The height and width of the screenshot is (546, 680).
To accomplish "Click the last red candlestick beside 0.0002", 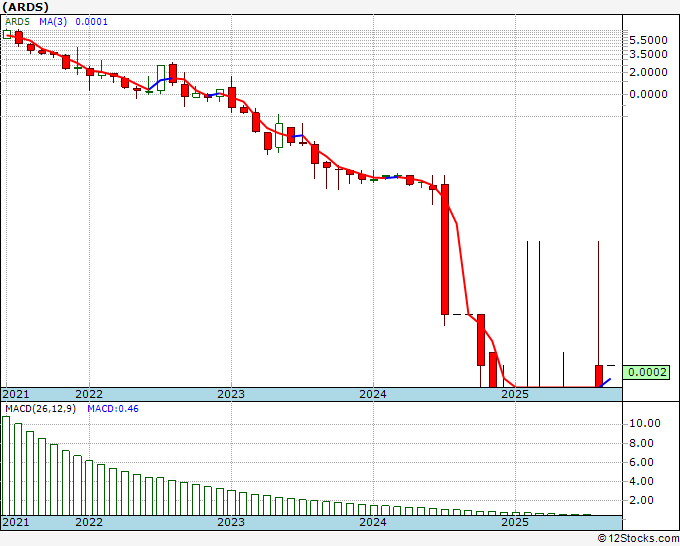I will 599,376.
